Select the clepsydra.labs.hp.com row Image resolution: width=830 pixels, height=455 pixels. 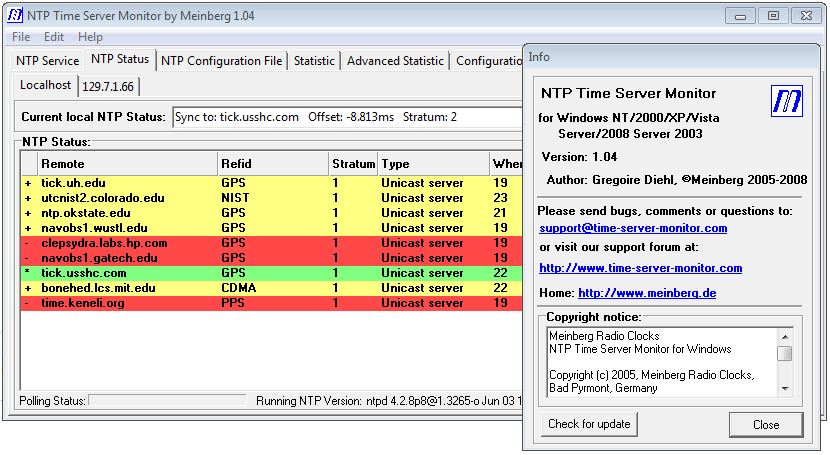272,243
